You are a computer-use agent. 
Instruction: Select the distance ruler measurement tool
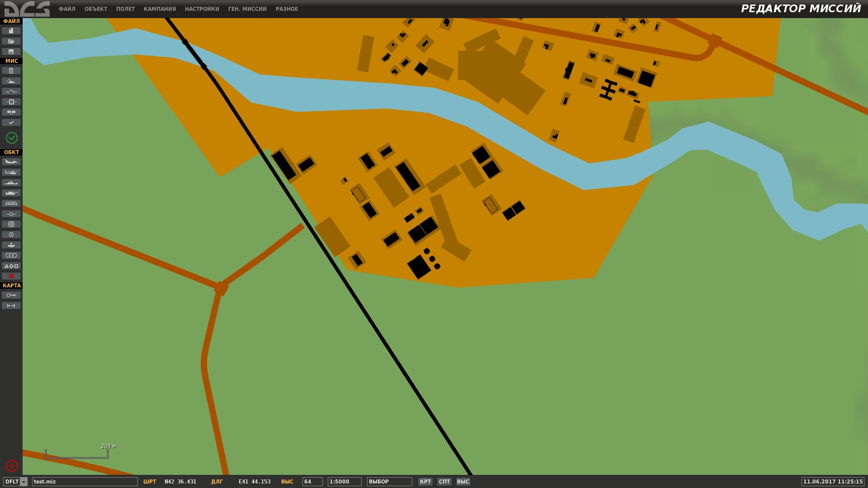[x=11, y=306]
